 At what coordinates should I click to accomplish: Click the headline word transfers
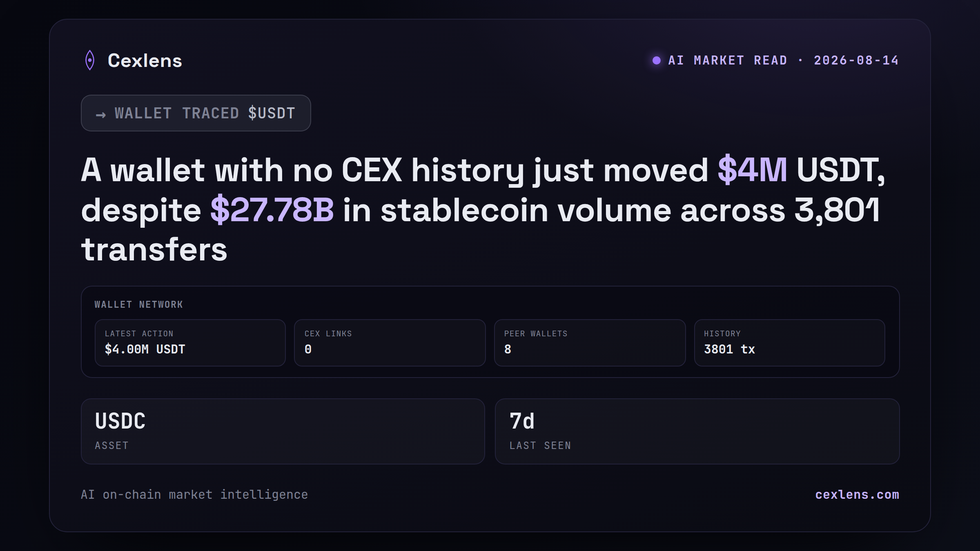click(x=154, y=250)
